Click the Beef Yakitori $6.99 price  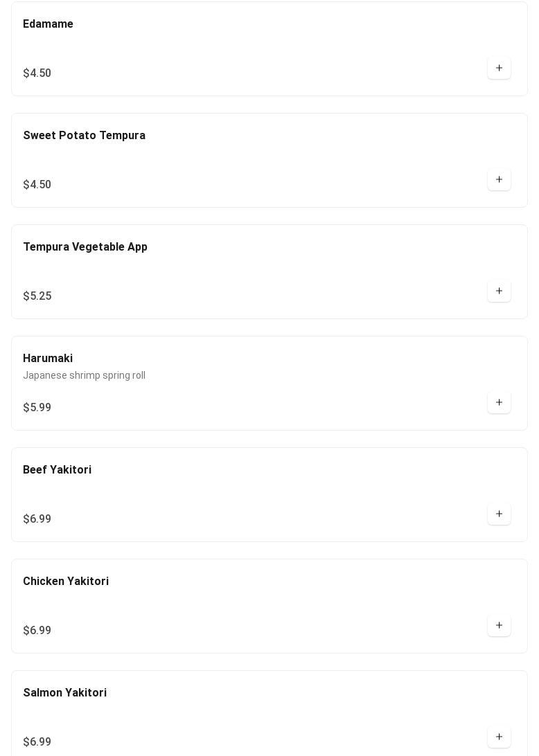click(37, 519)
